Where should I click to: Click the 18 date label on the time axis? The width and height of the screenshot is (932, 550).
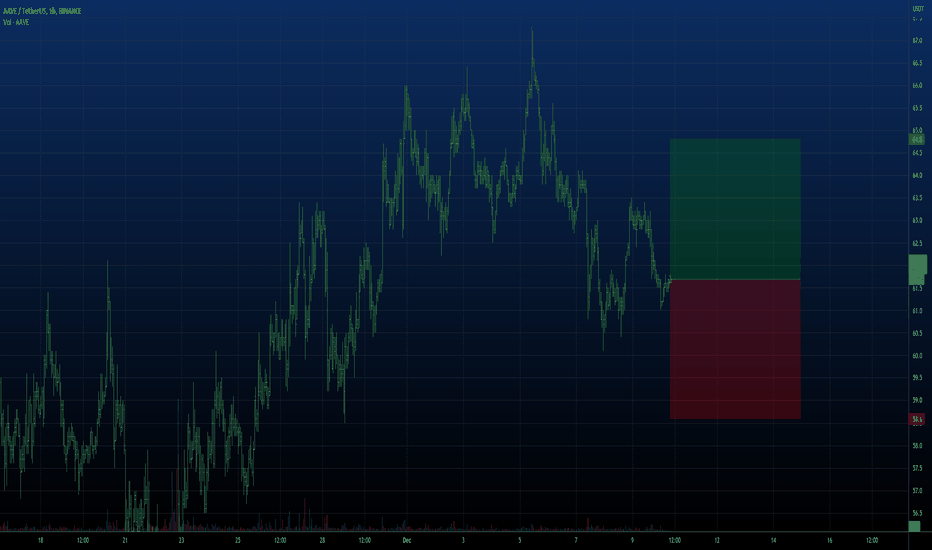pyautogui.click(x=40, y=540)
